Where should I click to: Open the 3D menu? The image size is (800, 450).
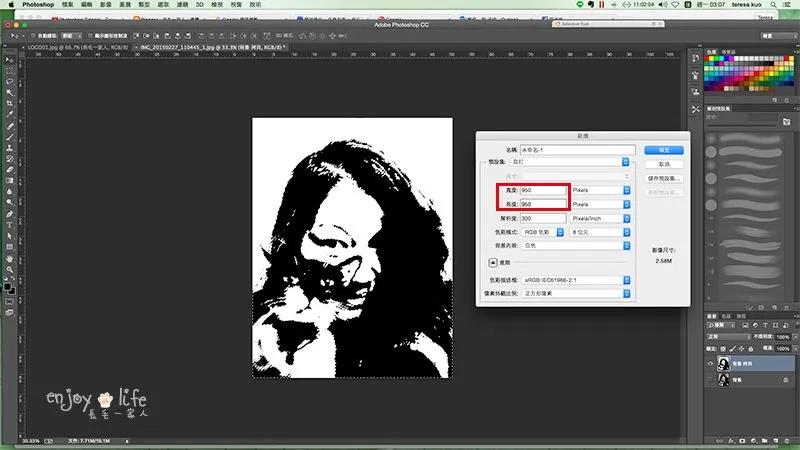(199, 5)
